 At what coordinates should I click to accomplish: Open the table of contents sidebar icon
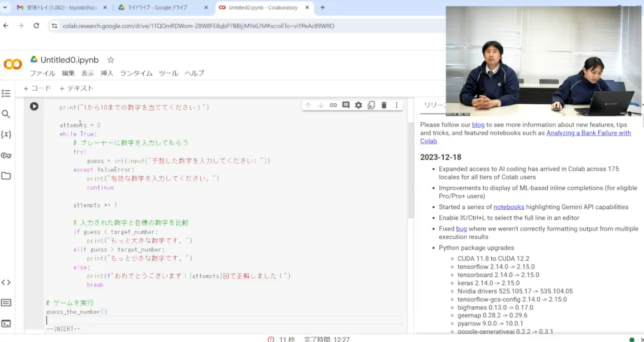coord(6,94)
